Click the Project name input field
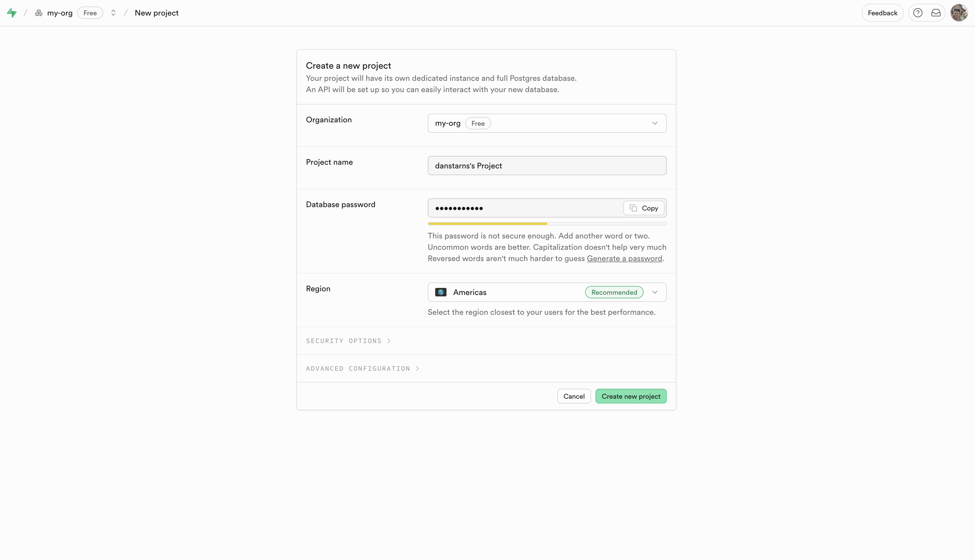The image size is (975, 560). click(x=547, y=165)
